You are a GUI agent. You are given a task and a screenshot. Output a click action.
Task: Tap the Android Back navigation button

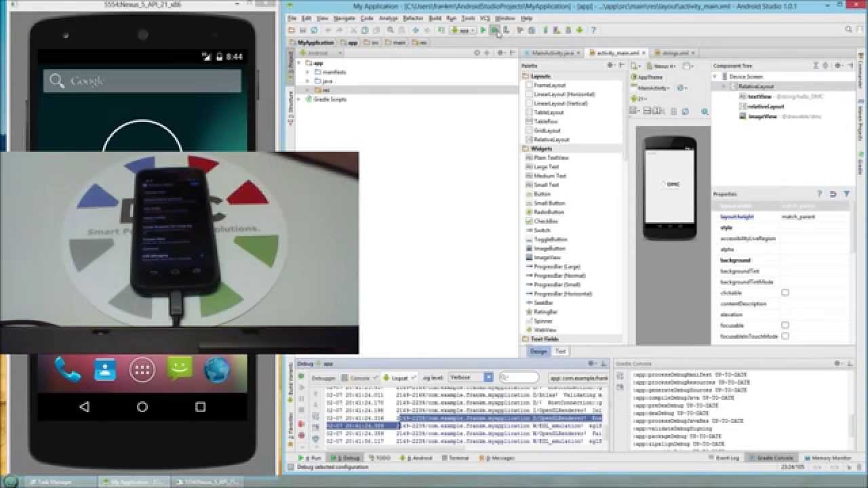(84, 407)
